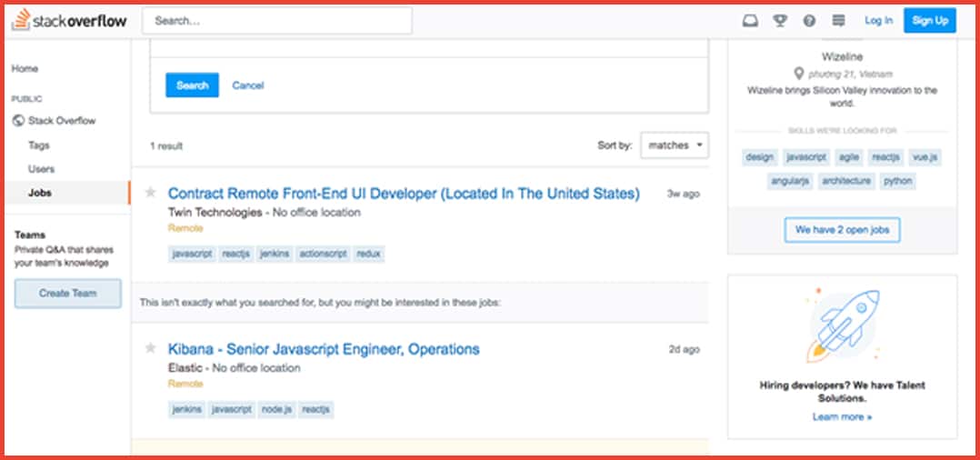Open the help question mark icon
980x460 pixels.
pos(809,21)
